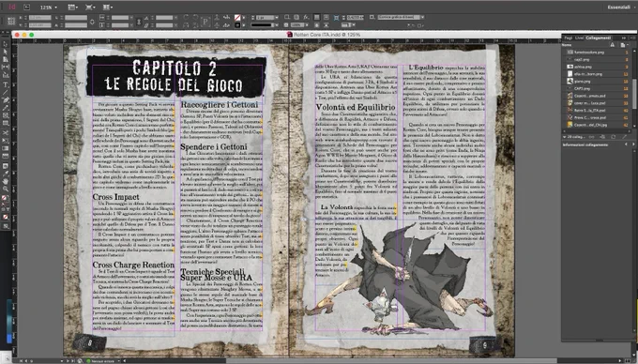Screen dimensions: 638x364
Task: Click the page column header icon
Action: coord(623,45)
